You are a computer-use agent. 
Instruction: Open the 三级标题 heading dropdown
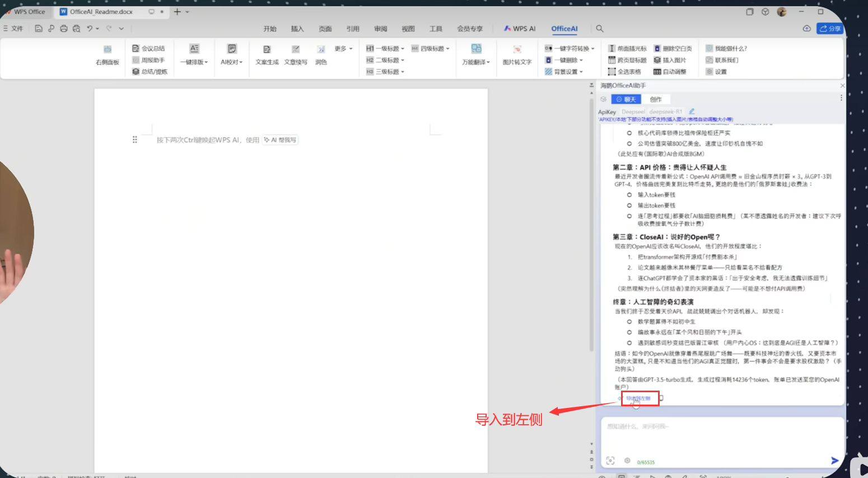coord(385,72)
